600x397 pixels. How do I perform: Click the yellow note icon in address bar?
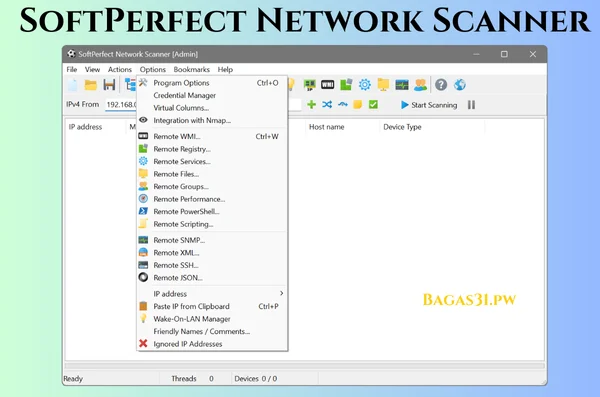[357, 105]
